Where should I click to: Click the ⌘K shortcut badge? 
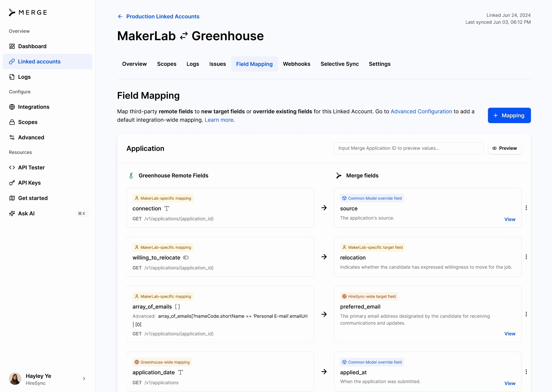tap(82, 213)
